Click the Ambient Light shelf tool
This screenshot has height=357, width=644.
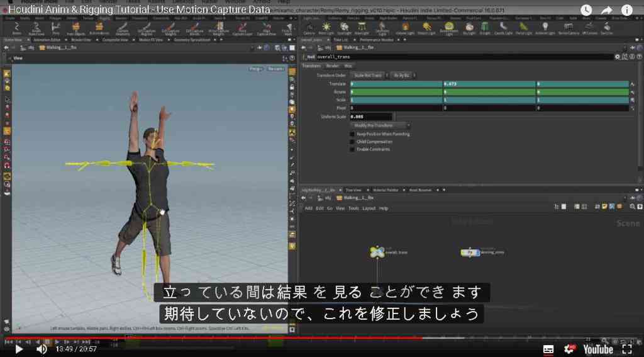coord(545,28)
